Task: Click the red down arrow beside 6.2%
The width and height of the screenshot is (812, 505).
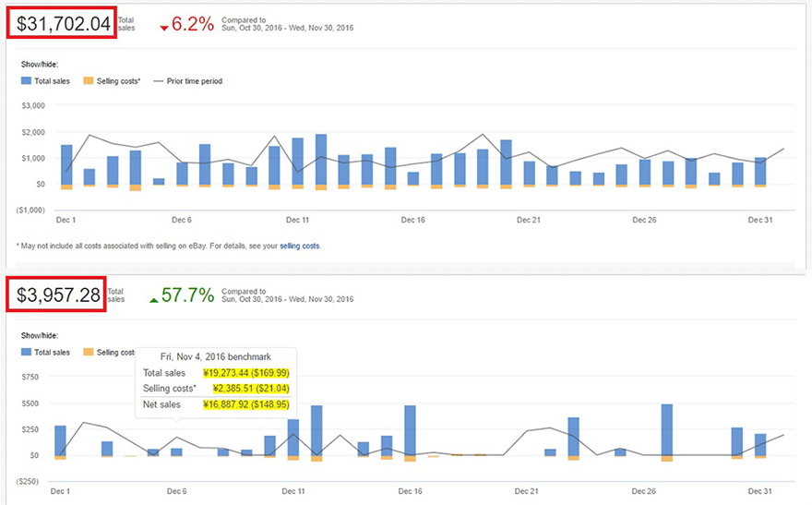Action: [x=164, y=28]
